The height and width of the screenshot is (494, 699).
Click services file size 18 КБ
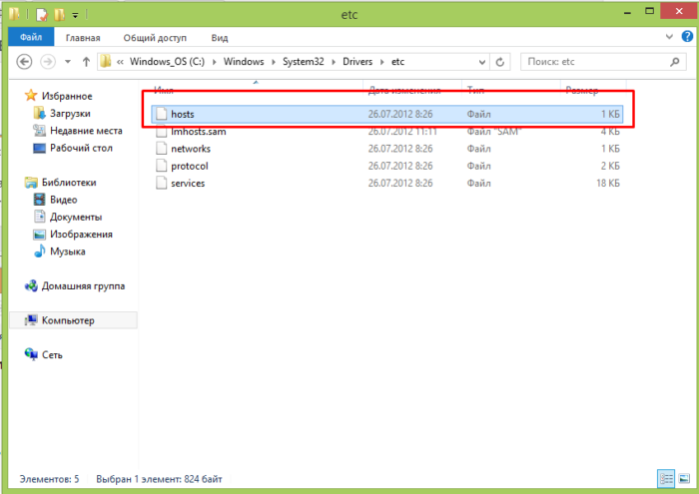point(608,183)
